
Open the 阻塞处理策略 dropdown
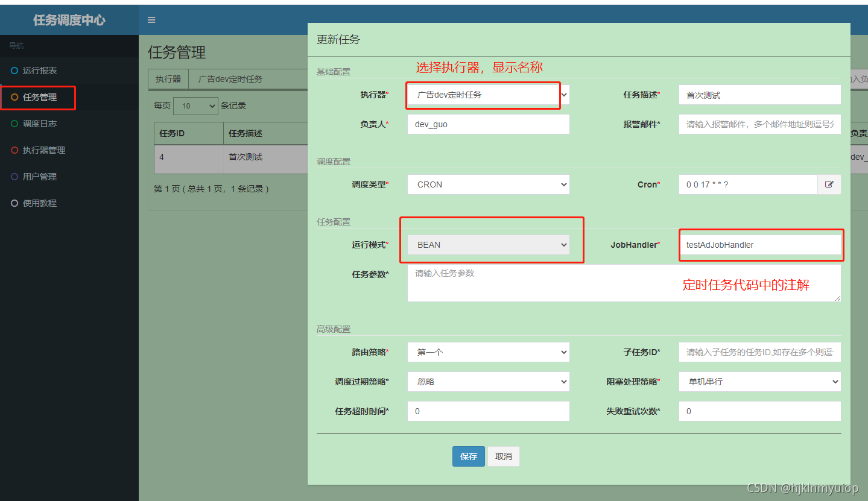pos(760,382)
